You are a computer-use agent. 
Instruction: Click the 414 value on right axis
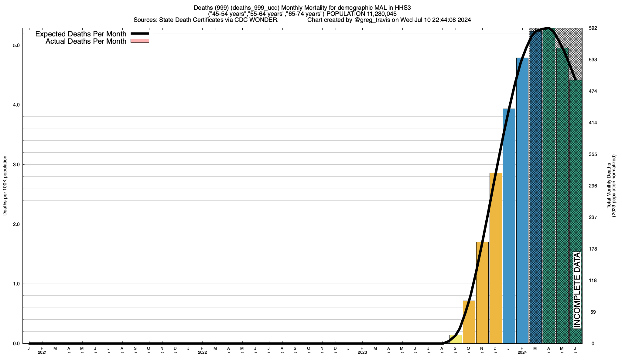coord(593,123)
